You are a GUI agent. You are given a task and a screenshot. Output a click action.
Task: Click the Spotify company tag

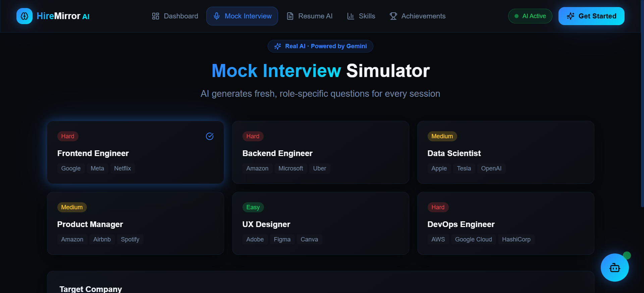click(130, 239)
